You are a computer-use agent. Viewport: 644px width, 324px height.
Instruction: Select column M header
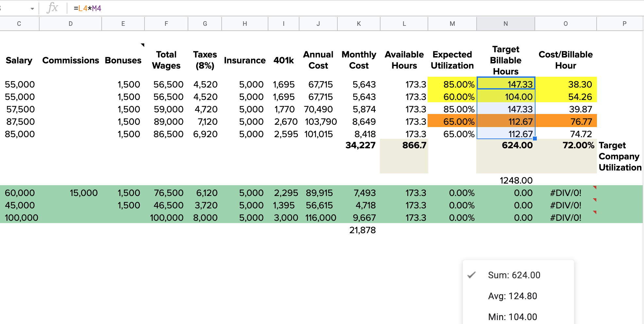tap(452, 24)
